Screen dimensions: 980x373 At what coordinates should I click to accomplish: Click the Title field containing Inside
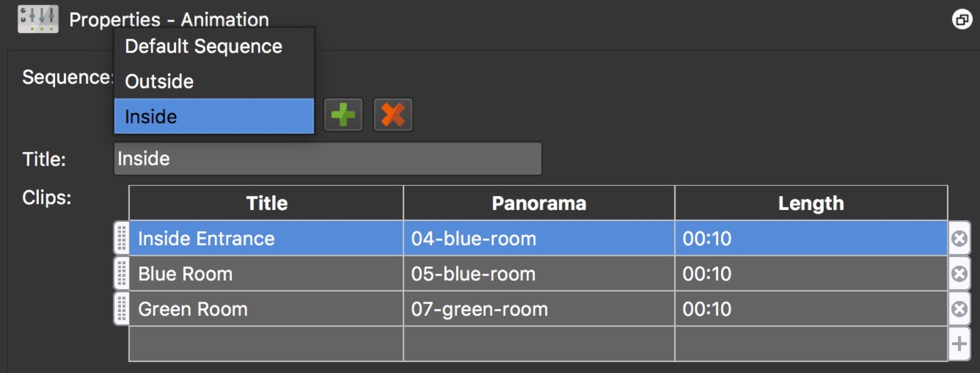click(x=328, y=159)
